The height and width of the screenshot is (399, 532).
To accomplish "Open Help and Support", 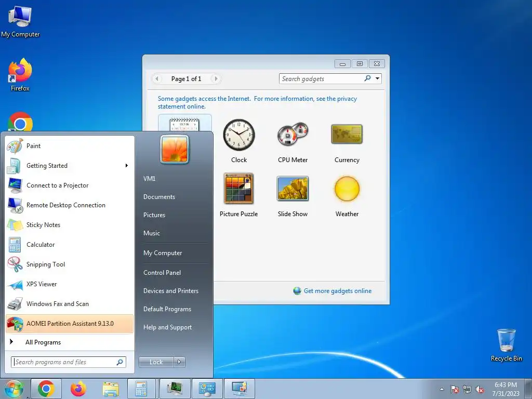I will coord(168,327).
